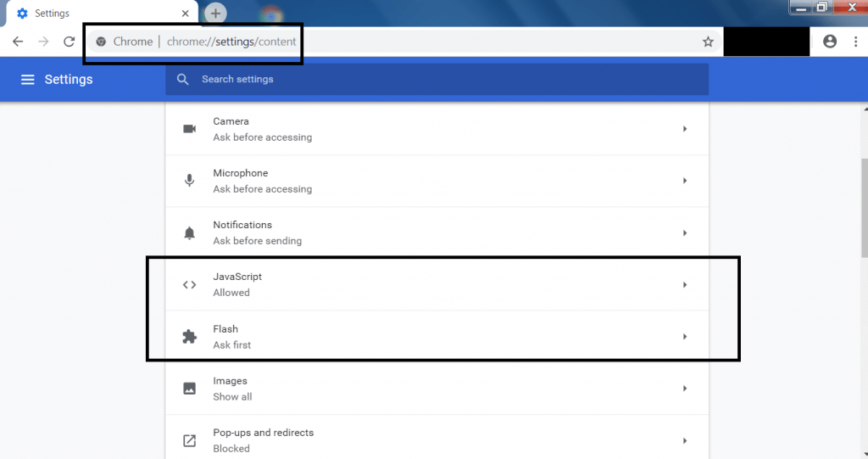Open the Pop-ups and redirects label
Viewport: 868px width, 459px height.
pyautogui.click(x=264, y=433)
